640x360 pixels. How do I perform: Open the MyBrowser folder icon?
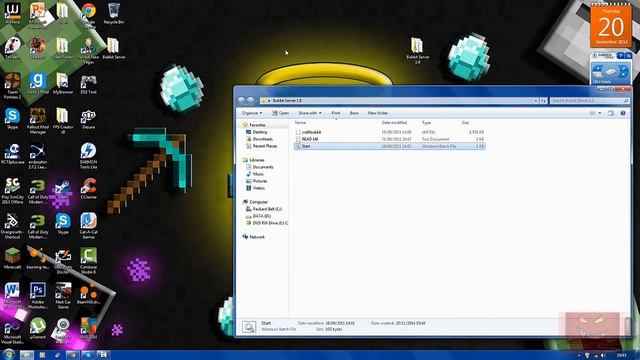(62, 84)
